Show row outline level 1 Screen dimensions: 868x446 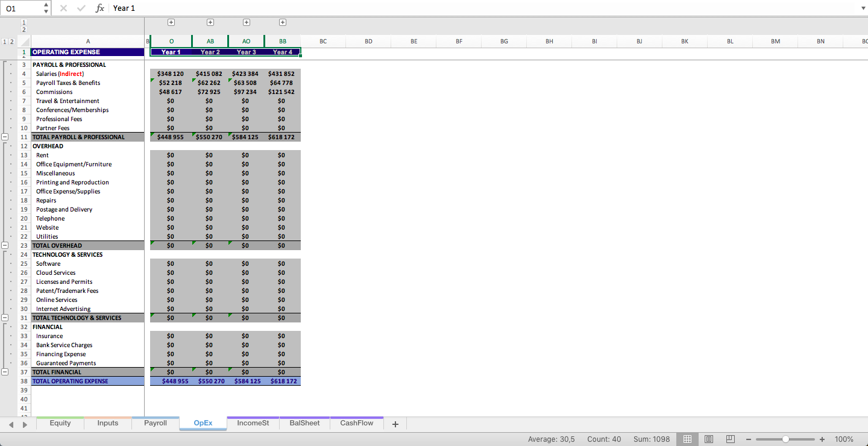pos(5,42)
